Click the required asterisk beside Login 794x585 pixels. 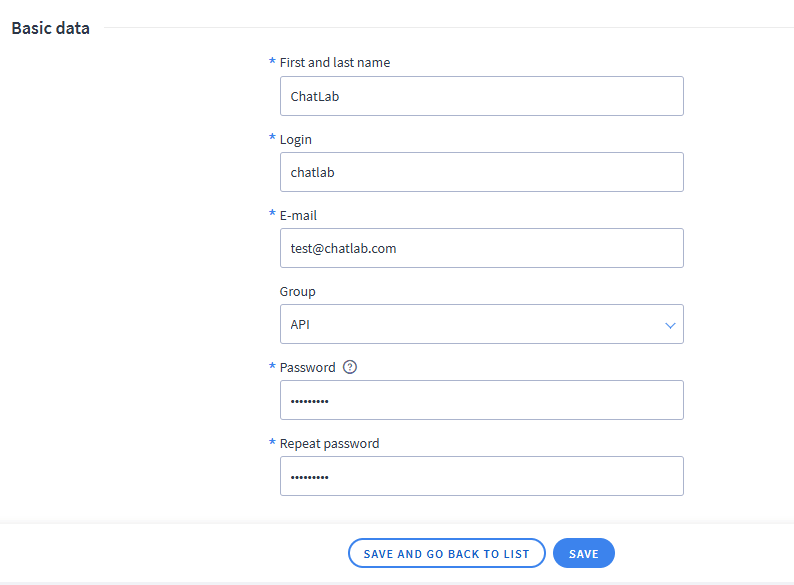click(272, 138)
